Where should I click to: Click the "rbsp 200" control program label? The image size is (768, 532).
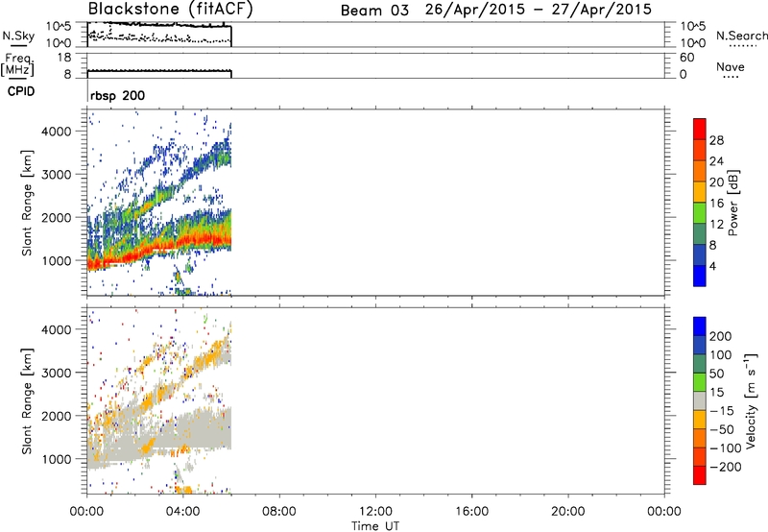point(117,95)
